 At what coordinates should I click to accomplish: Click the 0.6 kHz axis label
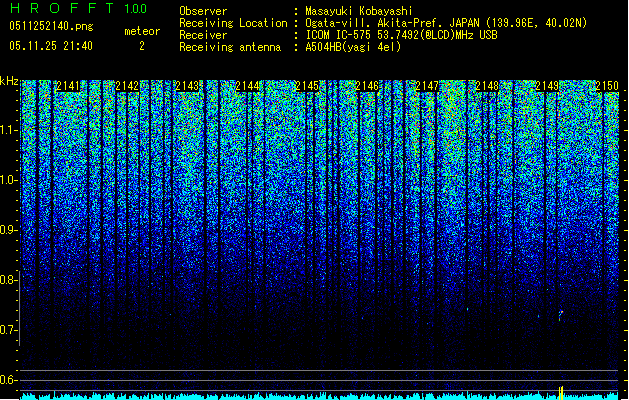click(x=8, y=380)
